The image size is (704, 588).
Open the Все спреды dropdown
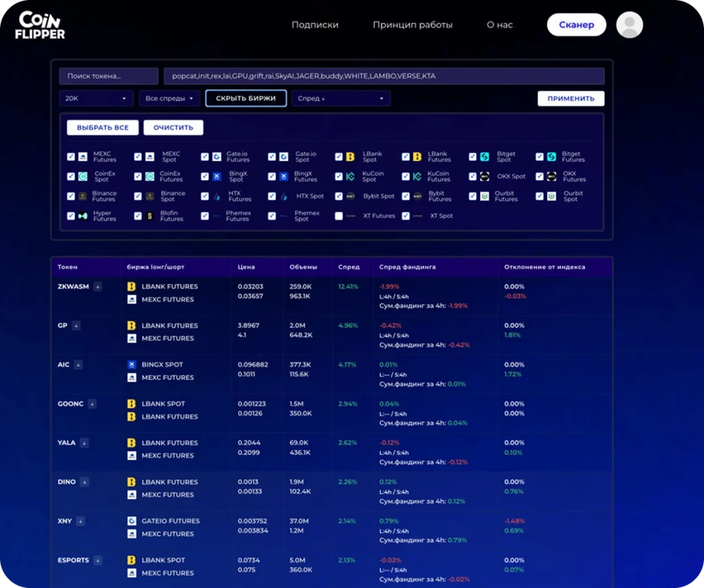[169, 98]
